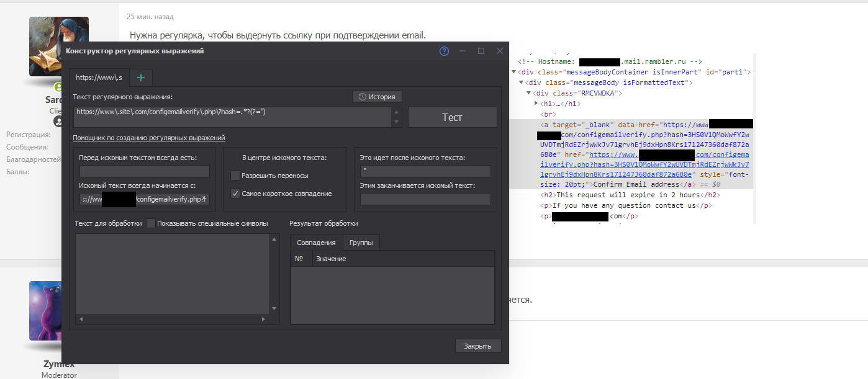Click the Moderator label under Zymlex

(59, 375)
